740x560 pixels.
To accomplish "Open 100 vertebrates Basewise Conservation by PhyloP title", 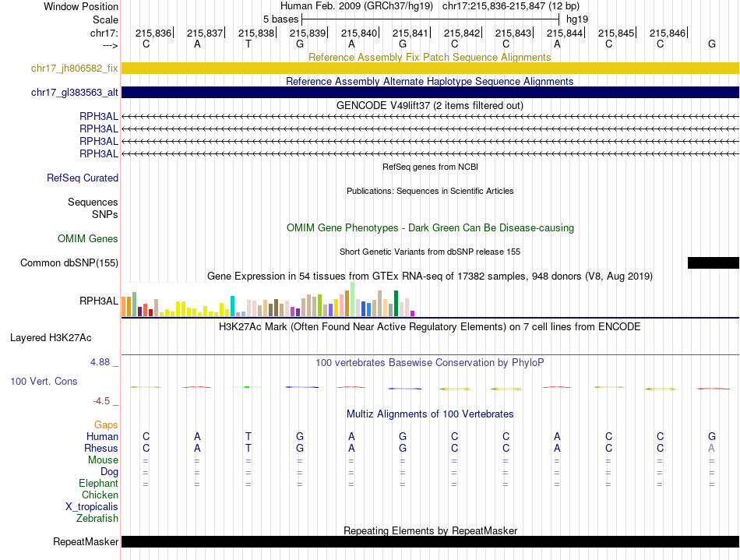I will point(429,362).
